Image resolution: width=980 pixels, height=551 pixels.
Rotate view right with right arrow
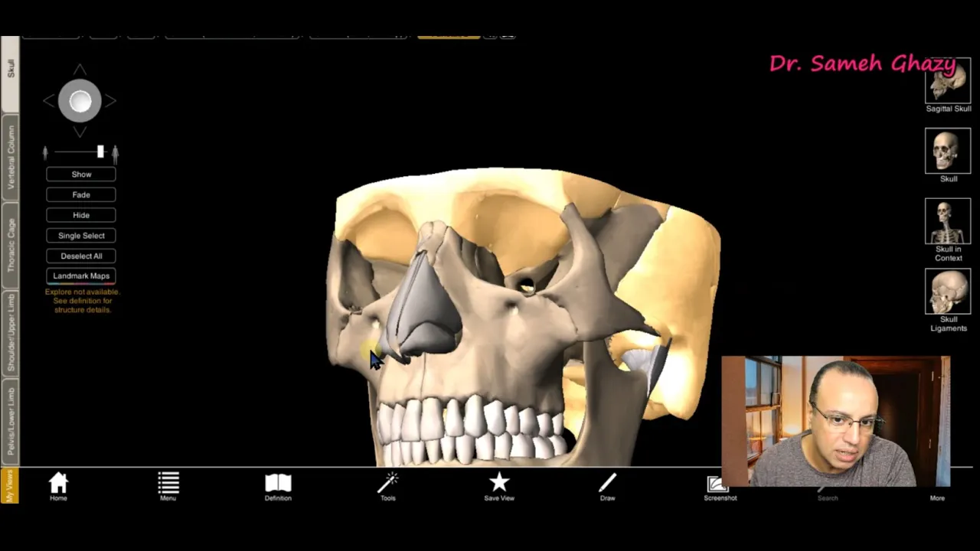point(111,100)
